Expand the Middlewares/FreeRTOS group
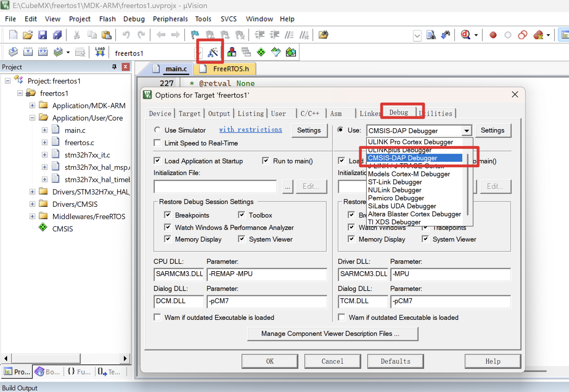The image size is (569, 392). point(32,216)
